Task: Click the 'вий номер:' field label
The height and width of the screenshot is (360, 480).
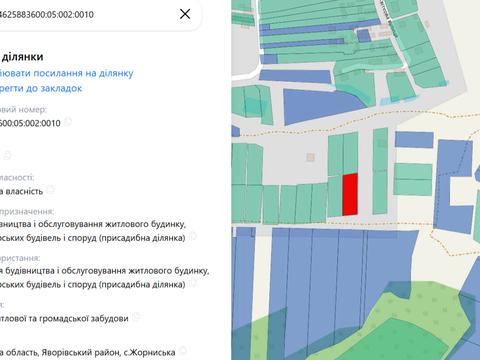Action: 23,109
